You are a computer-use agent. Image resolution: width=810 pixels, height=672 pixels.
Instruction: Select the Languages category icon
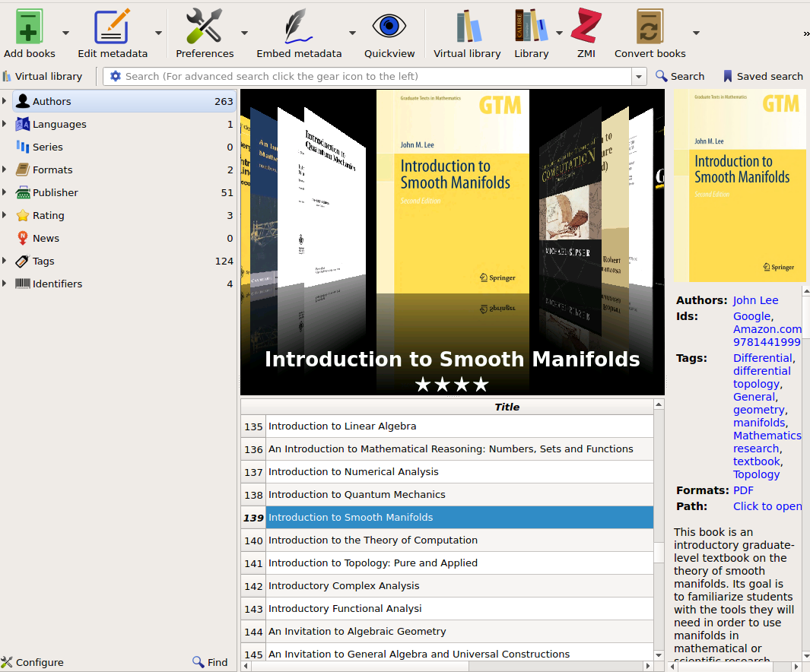click(x=22, y=124)
